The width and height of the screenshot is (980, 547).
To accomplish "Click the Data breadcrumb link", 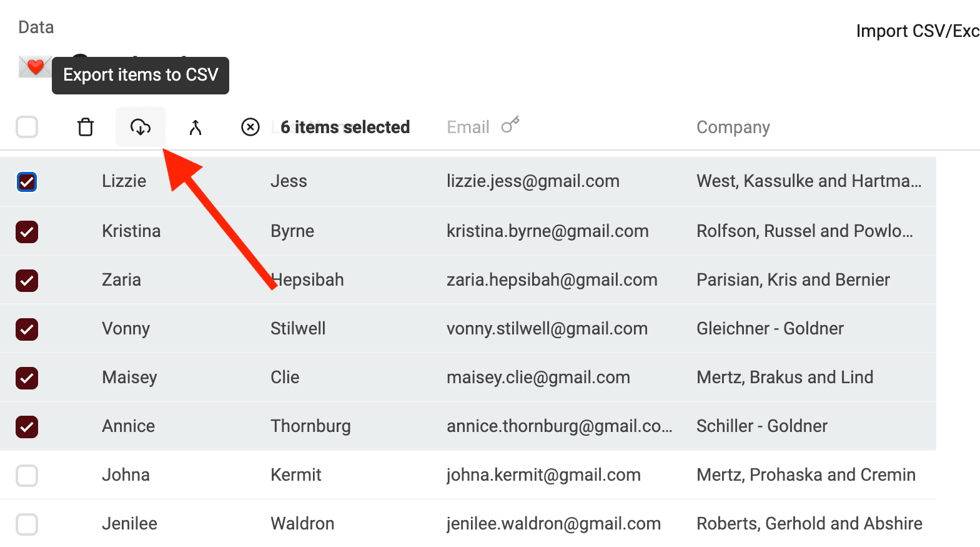I will 36,28.
